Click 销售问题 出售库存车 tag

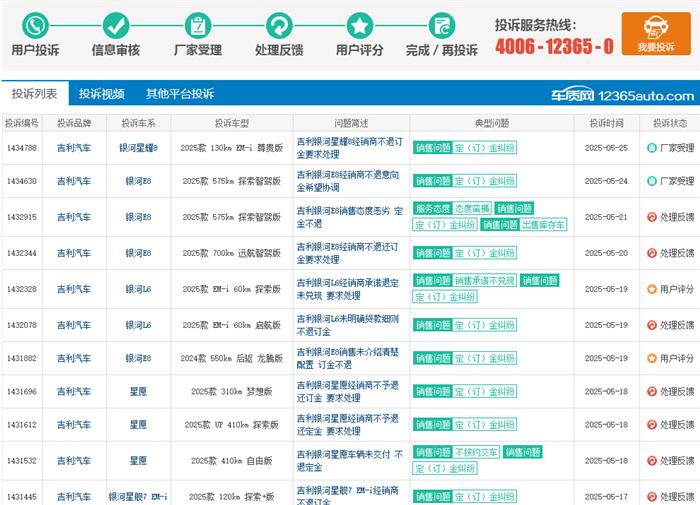524,225
